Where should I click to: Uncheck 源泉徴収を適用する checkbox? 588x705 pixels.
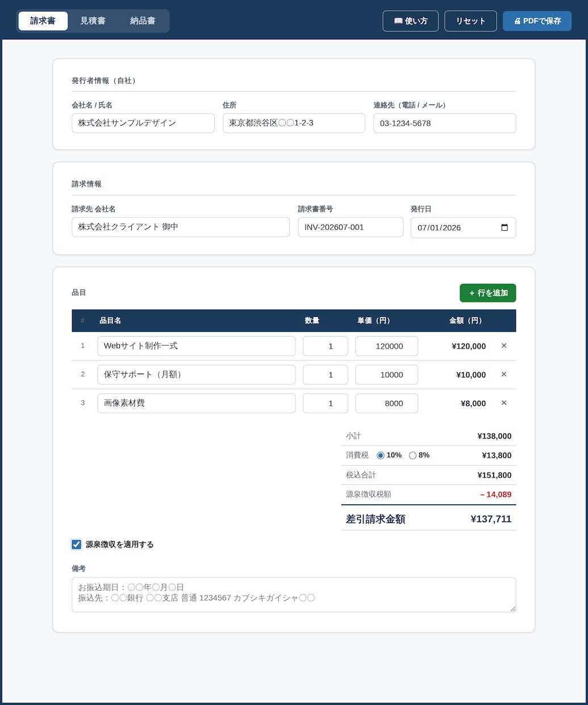[77, 544]
